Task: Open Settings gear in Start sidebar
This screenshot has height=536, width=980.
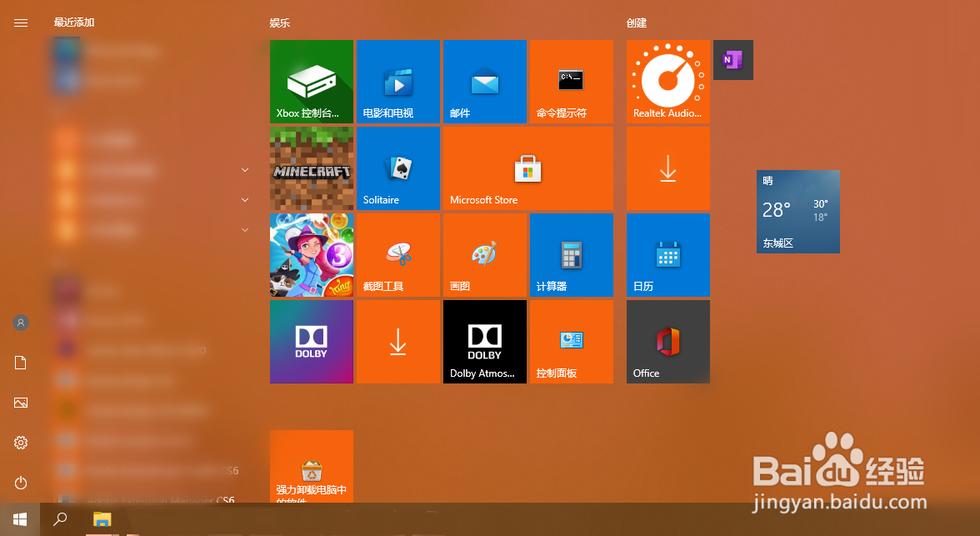Action: pyautogui.click(x=21, y=443)
